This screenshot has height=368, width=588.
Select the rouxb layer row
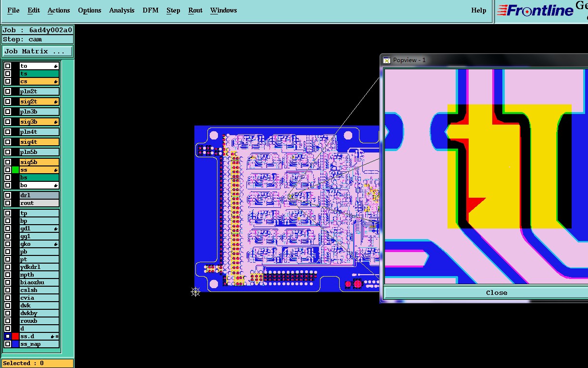[x=39, y=321]
